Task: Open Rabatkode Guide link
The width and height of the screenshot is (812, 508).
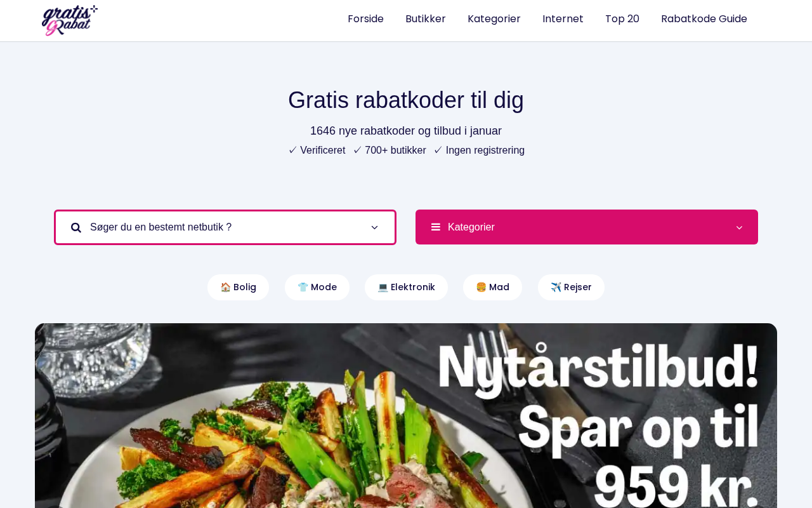Action: (x=704, y=19)
